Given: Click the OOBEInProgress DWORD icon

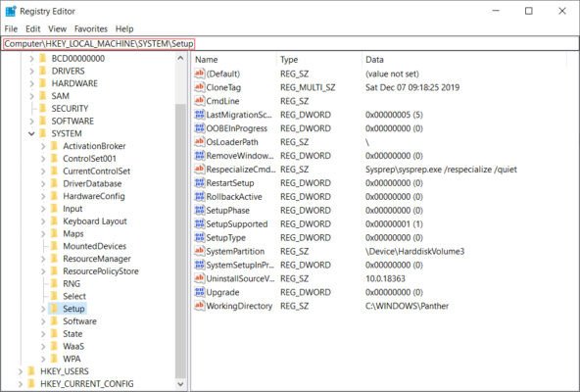Looking at the screenshot, I should [200, 128].
